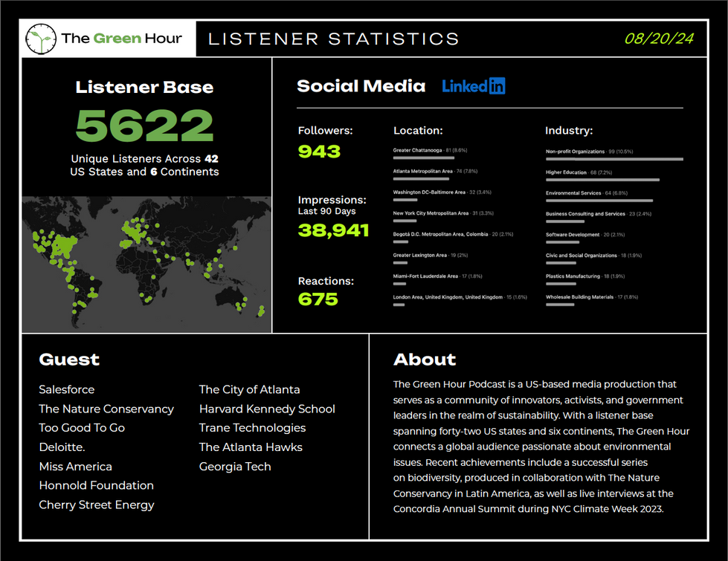Click The Green Hour sprout clock logo
Screen dimensions: 728x561
41,39
